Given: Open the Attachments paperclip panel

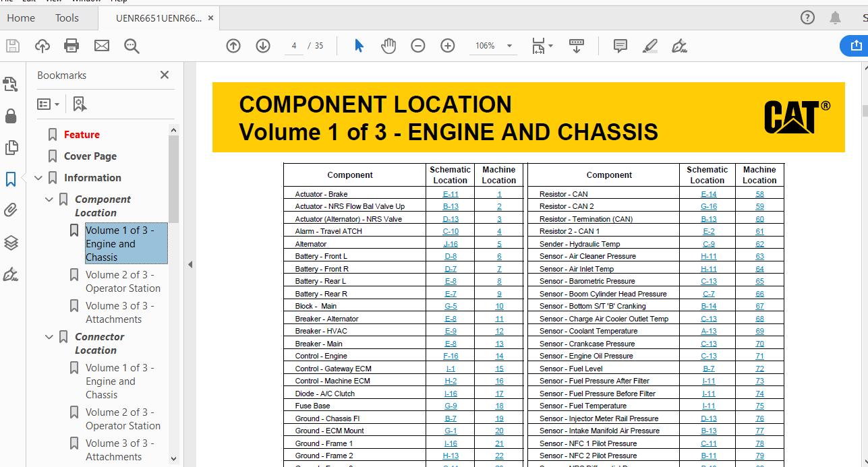Looking at the screenshot, I should (11, 211).
